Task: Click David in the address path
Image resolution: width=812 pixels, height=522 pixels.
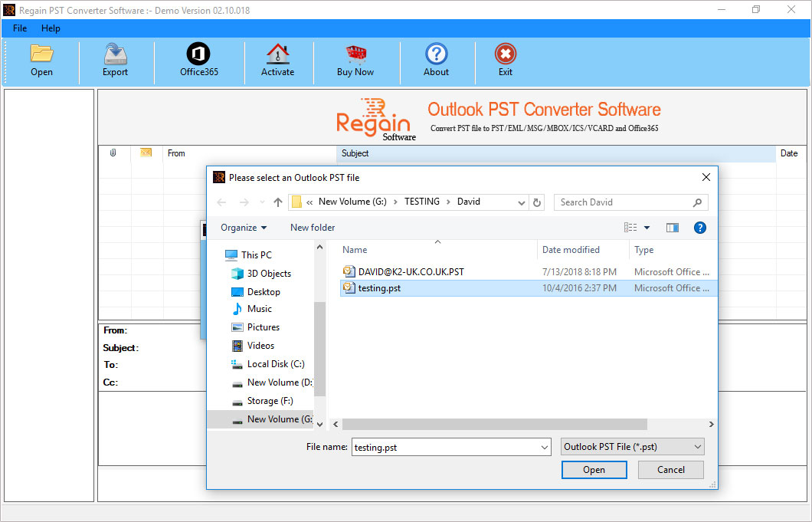Action: pyautogui.click(x=469, y=202)
